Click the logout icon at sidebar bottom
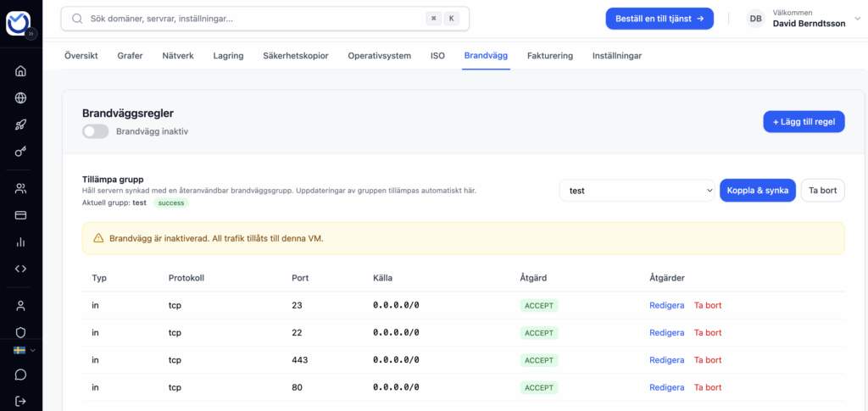 pos(21,401)
